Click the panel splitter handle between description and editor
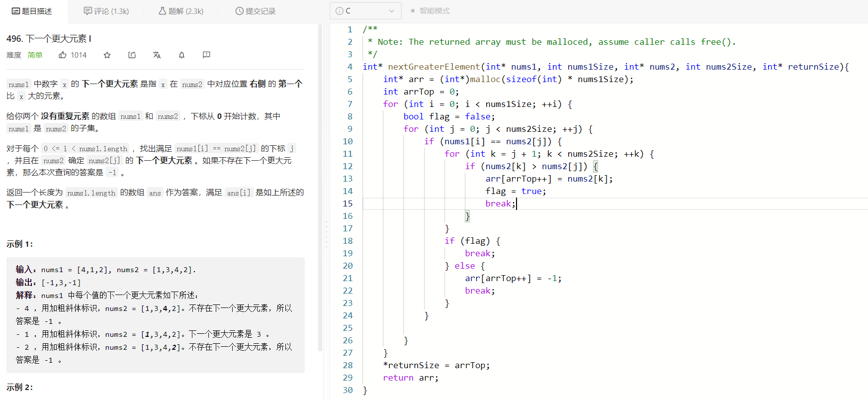868x400 pixels. (x=327, y=234)
